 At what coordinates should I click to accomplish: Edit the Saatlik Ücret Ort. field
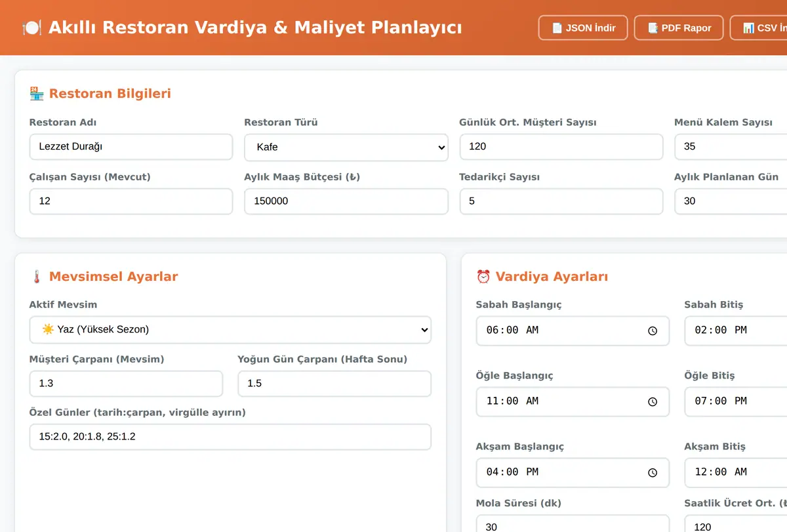(736, 523)
